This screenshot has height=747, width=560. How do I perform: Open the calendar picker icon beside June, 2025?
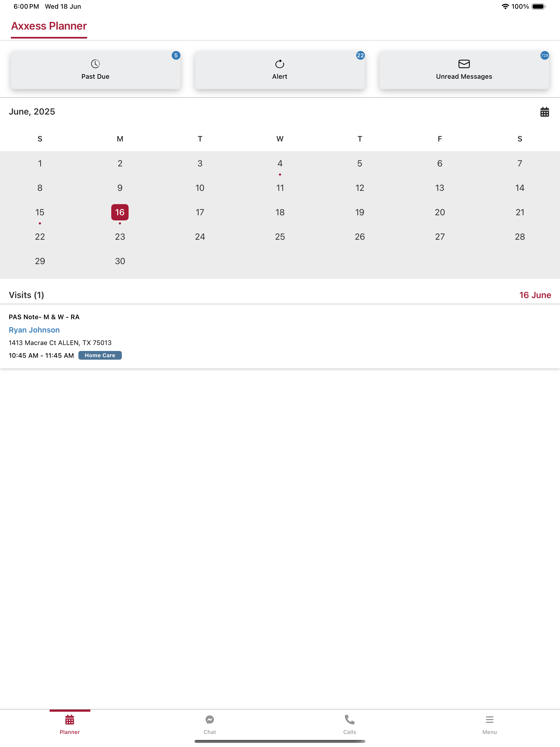[x=545, y=112]
